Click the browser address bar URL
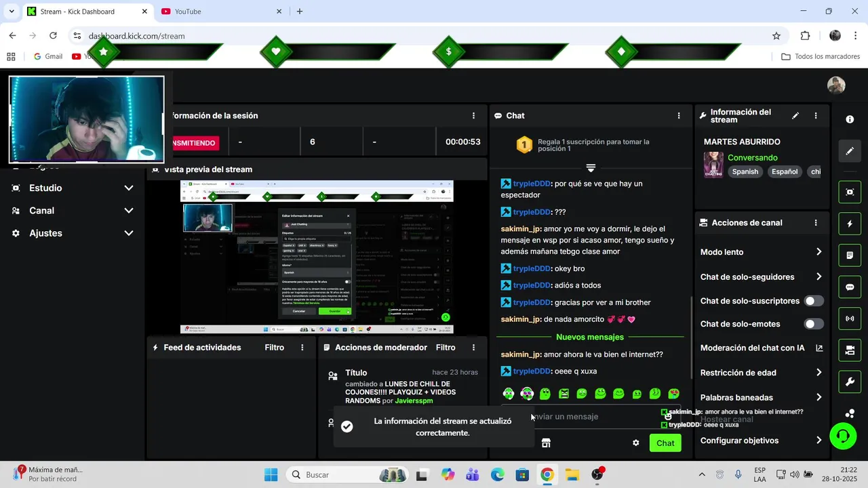The image size is (868, 488). pyautogui.click(x=136, y=36)
